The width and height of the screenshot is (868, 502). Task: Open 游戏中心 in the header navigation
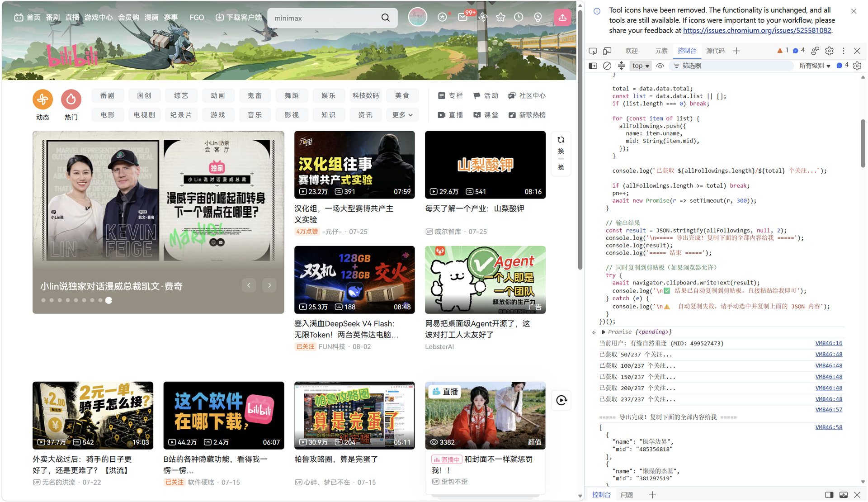pos(99,18)
